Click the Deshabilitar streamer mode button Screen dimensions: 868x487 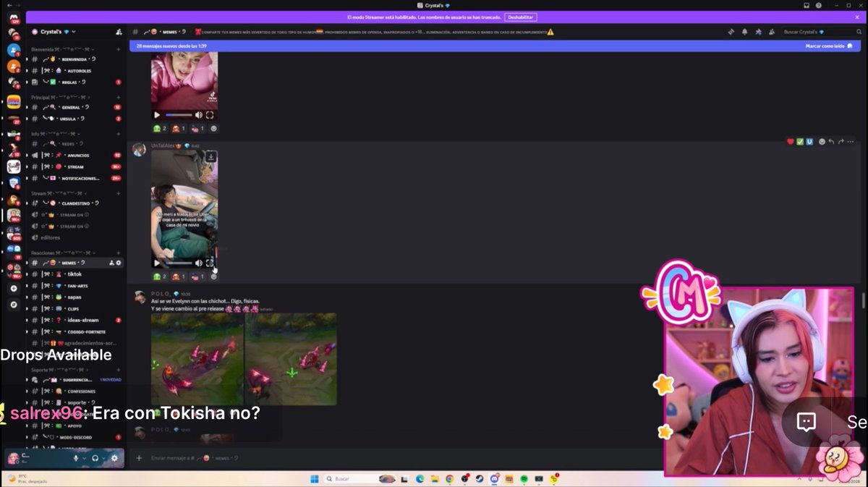point(520,17)
